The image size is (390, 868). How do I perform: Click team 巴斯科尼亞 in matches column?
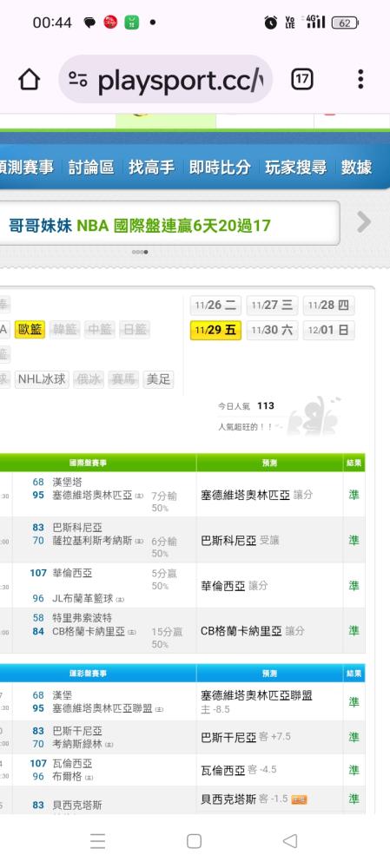pyautogui.click(x=77, y=528)
